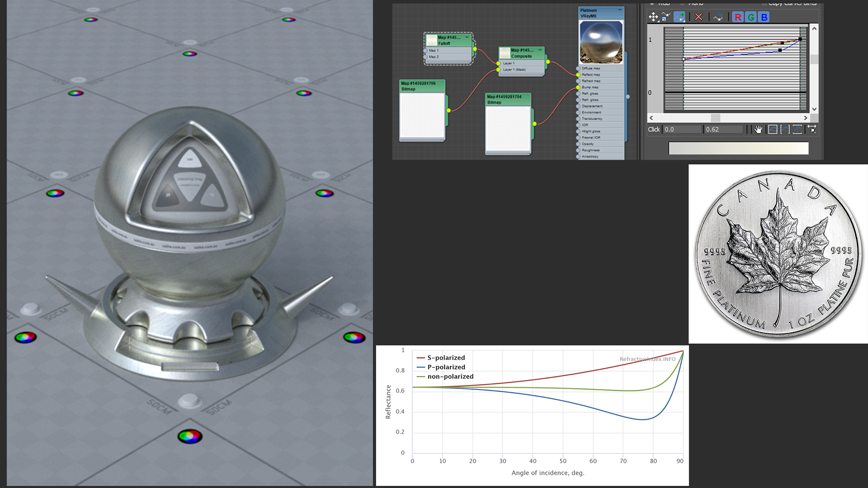Viewport: 868px width, 488px height.
Task: Click the Composite node preview swatch
Action: [x=505, y=53]
